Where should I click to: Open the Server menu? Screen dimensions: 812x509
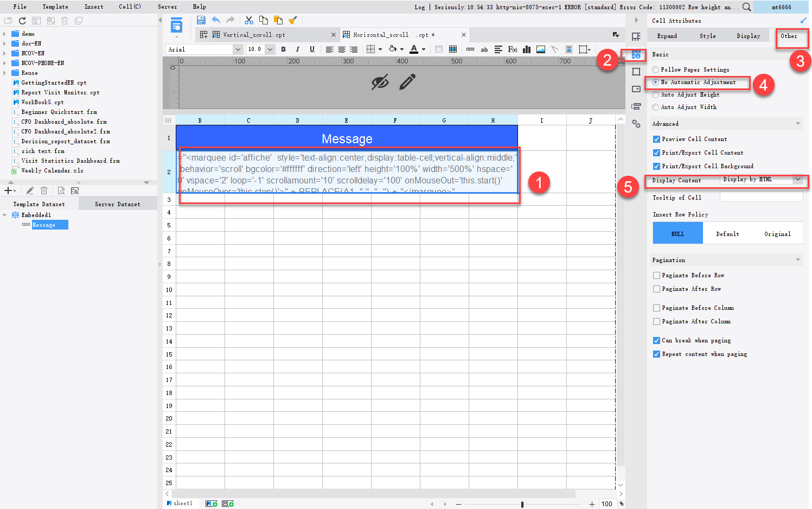(168, 7)
